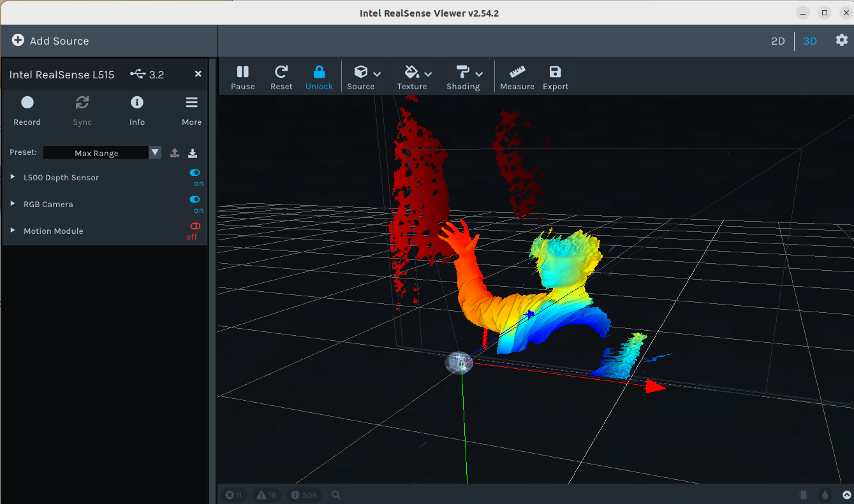Expand the RGB Camera section
The image size is (854, 504).
[13, 204]
